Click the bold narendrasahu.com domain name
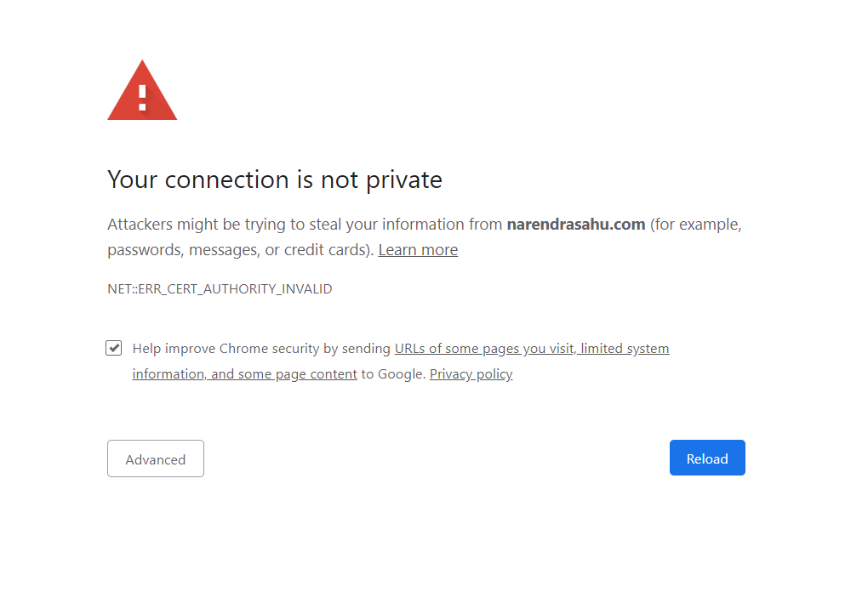 [x=575, y=225]
